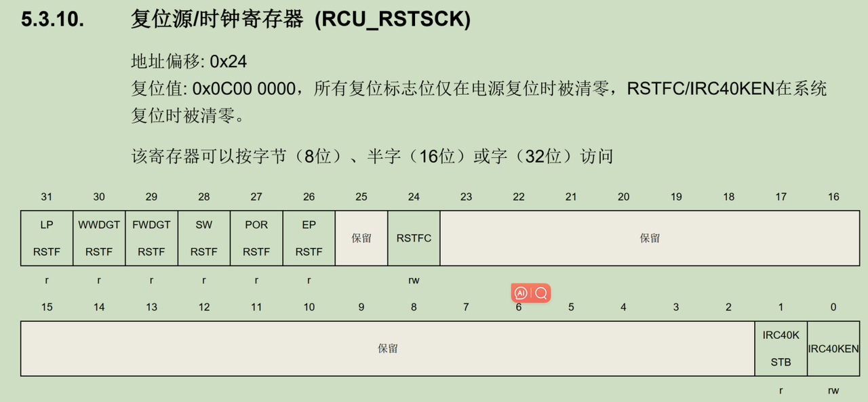This screenshot has height=402, width=868.
Task: Click the FWDGTRSTF bit field
Action: point(151,238)
